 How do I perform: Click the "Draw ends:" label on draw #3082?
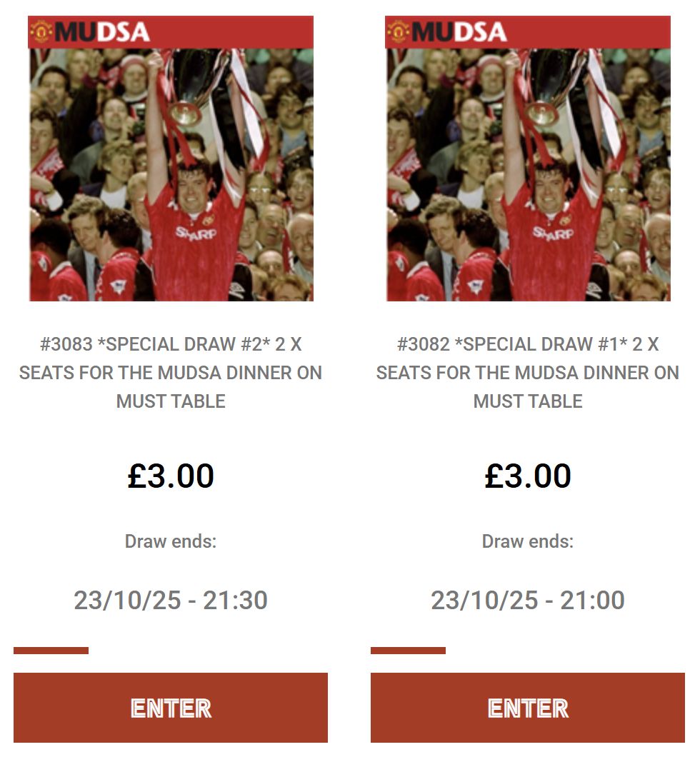528,541
